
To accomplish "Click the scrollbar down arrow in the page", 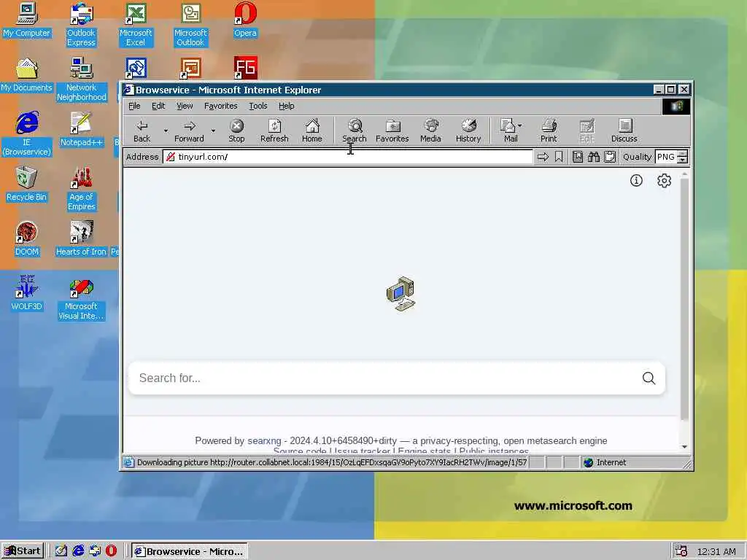I will pyautogui.click(x=684, y=447).
